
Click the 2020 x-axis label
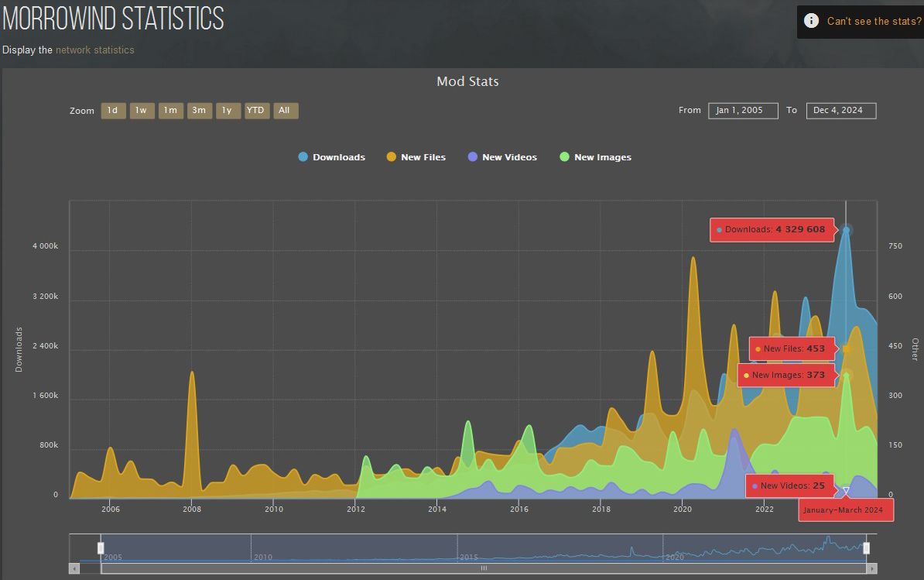[683, 510]
